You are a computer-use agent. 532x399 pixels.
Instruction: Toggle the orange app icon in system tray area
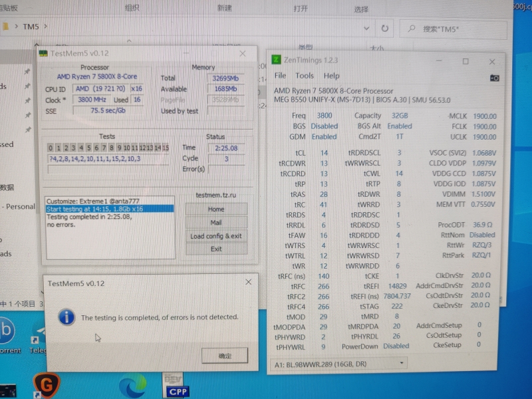[47, 384]
